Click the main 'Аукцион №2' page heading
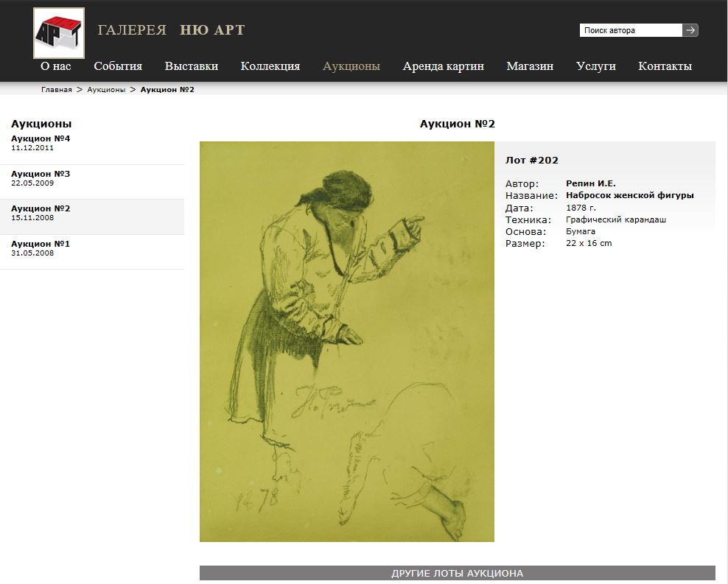Viewport: 728px width, 584px height. coord(458,124)
